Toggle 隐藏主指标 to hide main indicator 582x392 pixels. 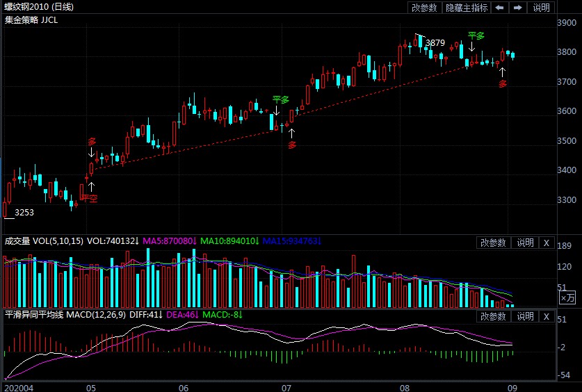467,8
